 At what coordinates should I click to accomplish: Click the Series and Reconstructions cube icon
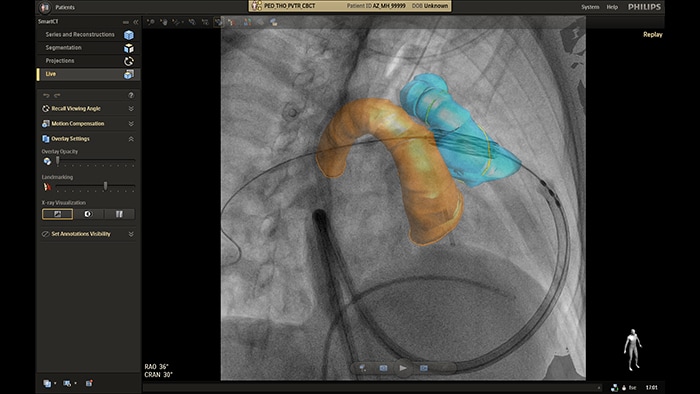point(129,35)
